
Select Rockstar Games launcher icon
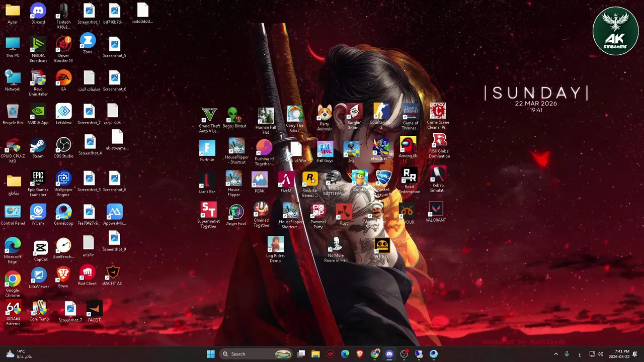point(310,185)
